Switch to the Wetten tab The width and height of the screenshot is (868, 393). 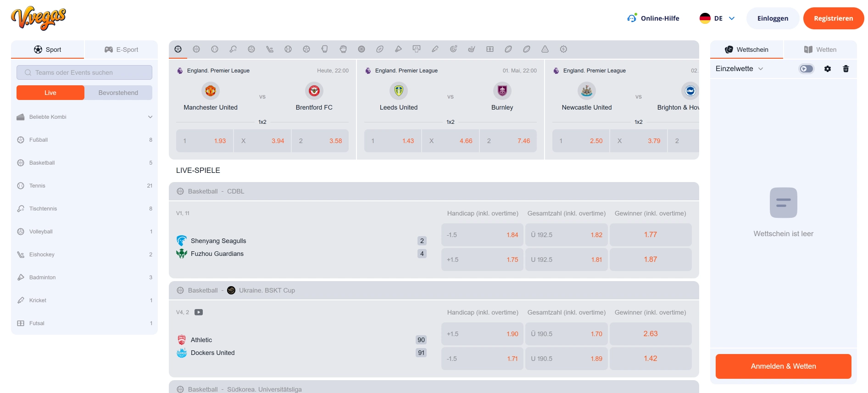click(x=820, y=50)
